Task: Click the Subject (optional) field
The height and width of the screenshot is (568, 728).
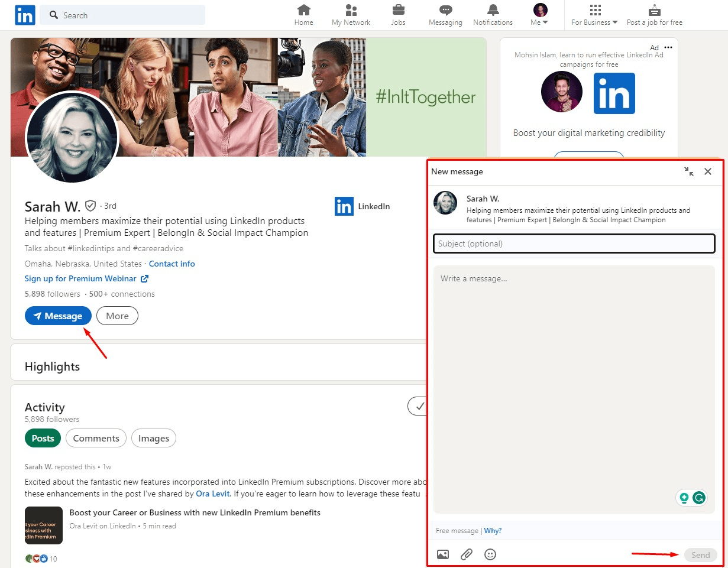Action: click(x=574, y=244)
